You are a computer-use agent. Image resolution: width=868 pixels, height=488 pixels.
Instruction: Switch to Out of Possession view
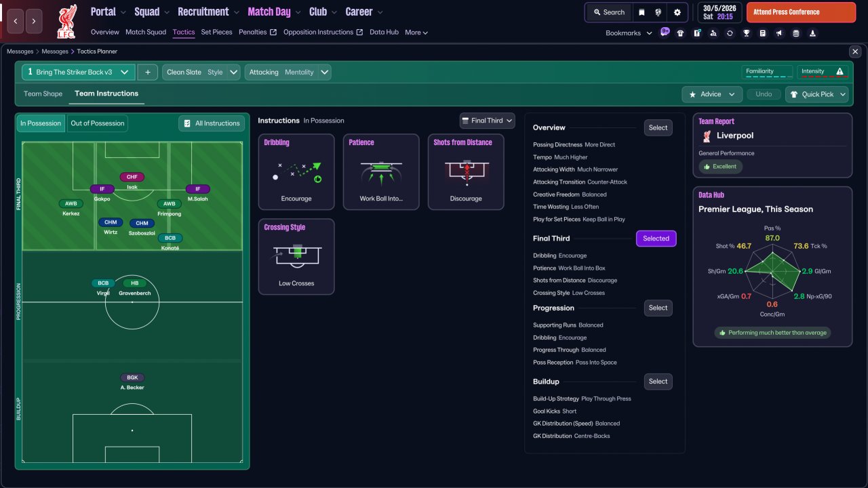(x=98, y=123)
